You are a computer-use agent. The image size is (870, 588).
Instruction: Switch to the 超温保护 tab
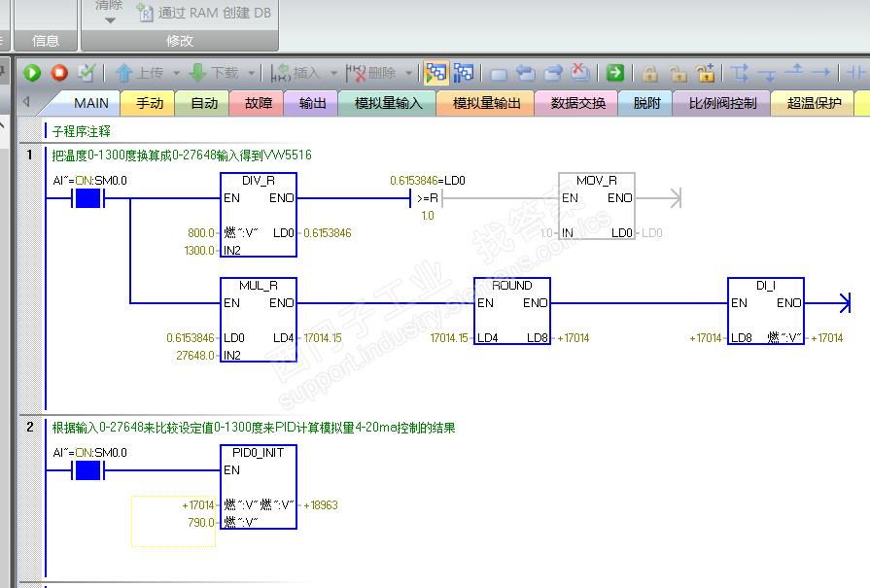click(x=814, y=103)
